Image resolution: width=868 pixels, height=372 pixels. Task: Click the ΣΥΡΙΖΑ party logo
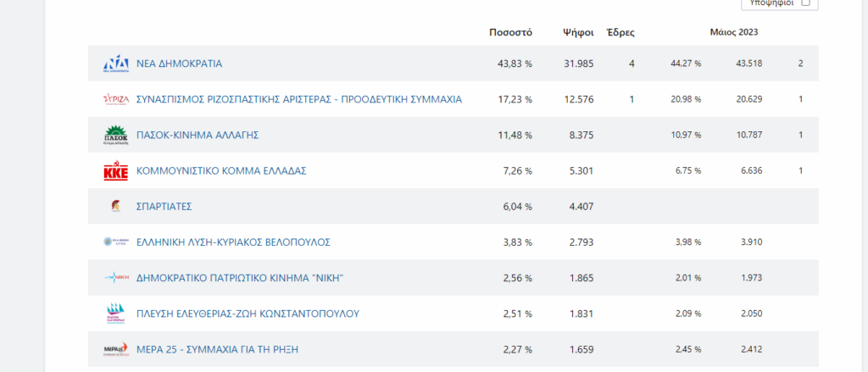[x=116, y=99]
